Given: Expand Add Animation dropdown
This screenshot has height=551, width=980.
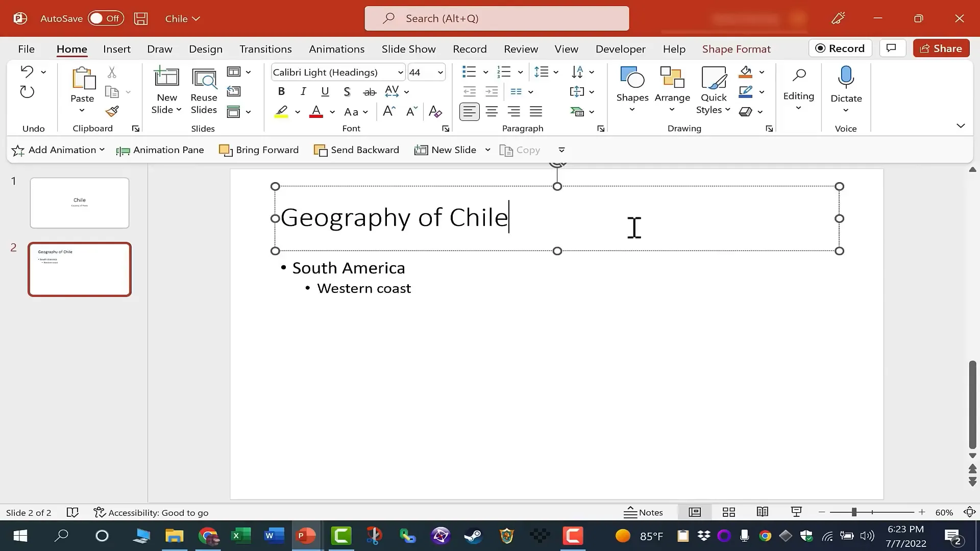Looking at the screenshot, I should [102, 149].
